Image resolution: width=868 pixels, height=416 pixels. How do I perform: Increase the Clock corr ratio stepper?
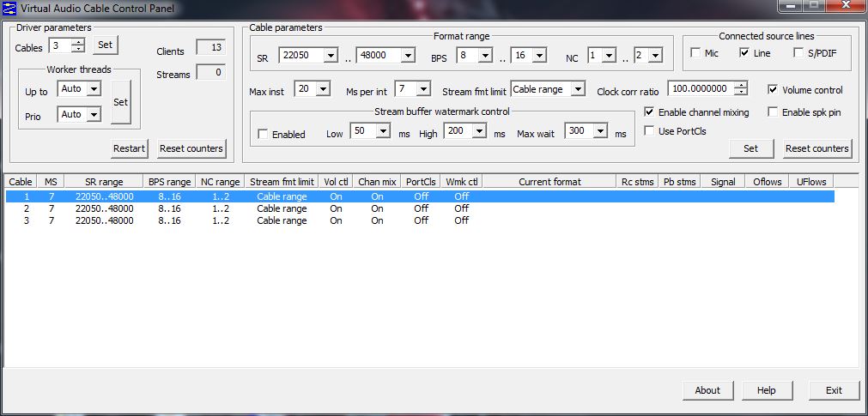741,85
